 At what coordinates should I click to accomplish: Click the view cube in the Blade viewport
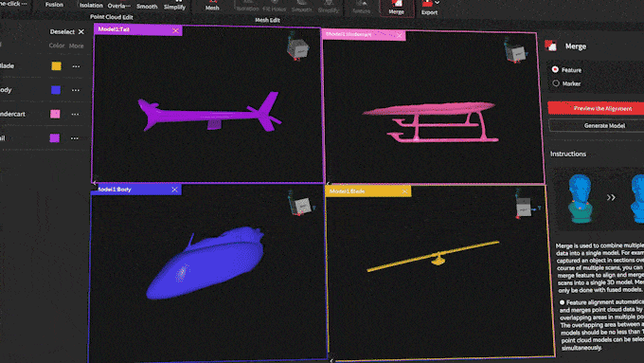(x=525, y=207)
